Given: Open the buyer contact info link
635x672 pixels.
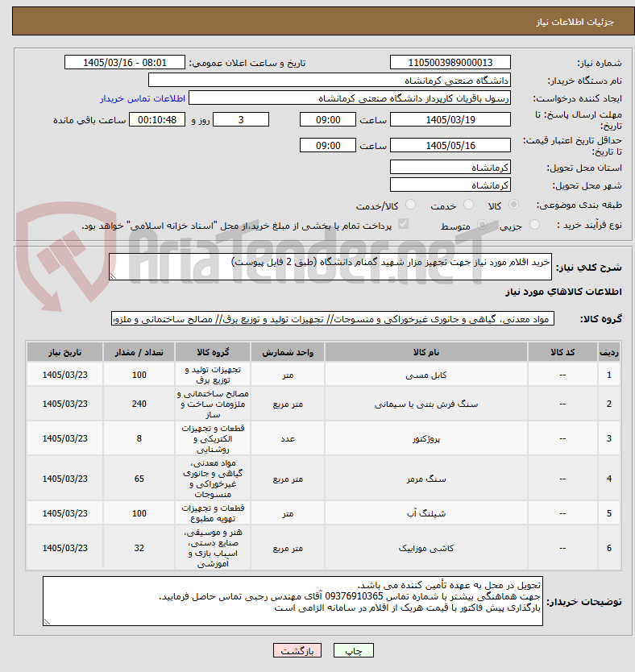Looking at the screenshot, I should click(143, 98).
